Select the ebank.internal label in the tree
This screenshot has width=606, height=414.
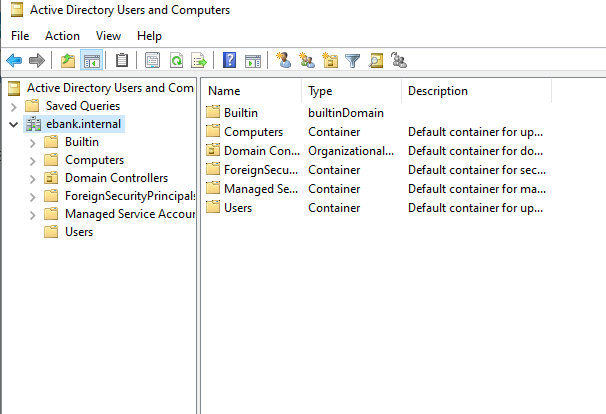click(83, 124)
